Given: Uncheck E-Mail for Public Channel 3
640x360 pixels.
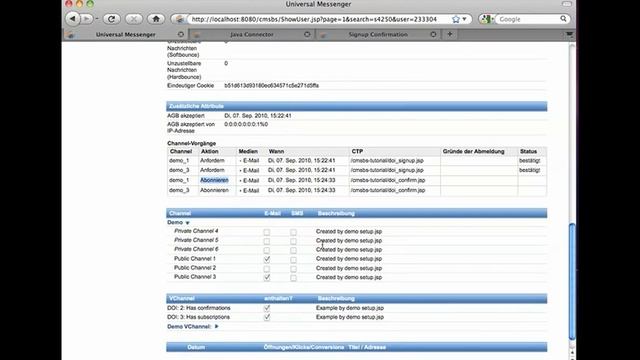Looking at the screenshot, I should 267,278.
